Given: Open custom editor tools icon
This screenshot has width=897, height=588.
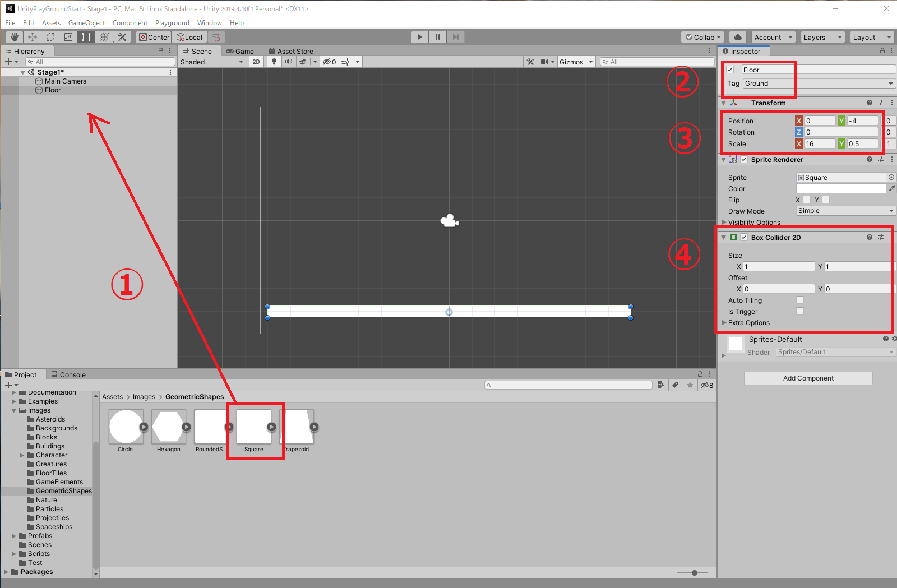Looking at the screenshot, I should coord(122,37).
